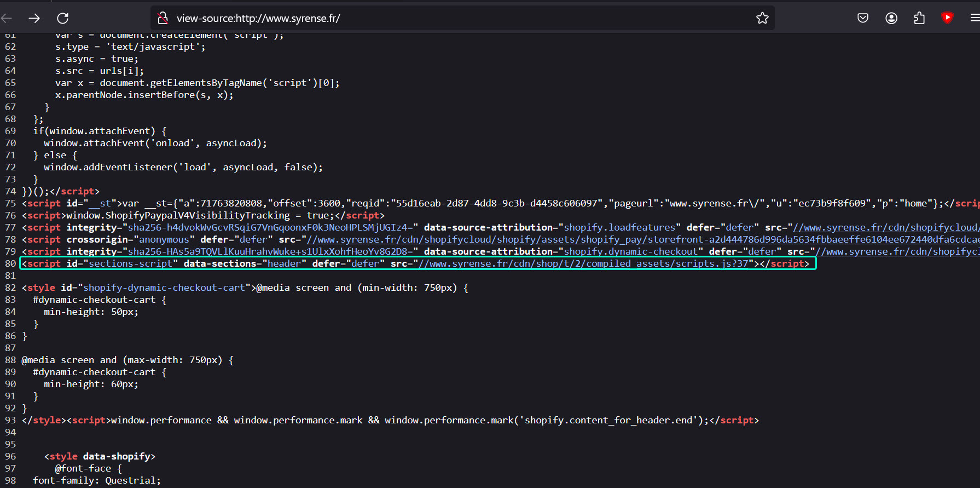Click line number 80 in the gutter
The width and height of the screenshot is (980, 488).
(10, 264)
